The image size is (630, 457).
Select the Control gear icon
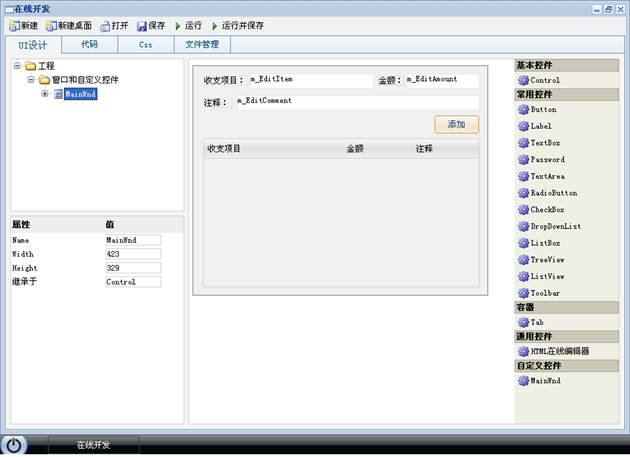tap(523, 80)
